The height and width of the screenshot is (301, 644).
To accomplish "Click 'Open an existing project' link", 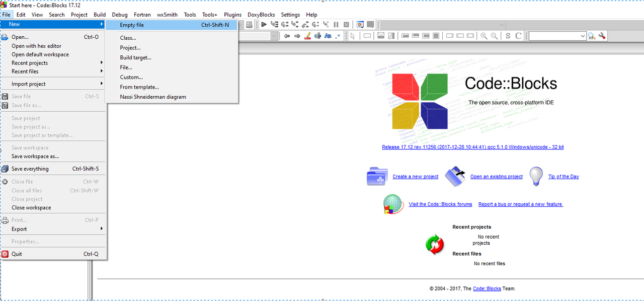I will (497, 177).
